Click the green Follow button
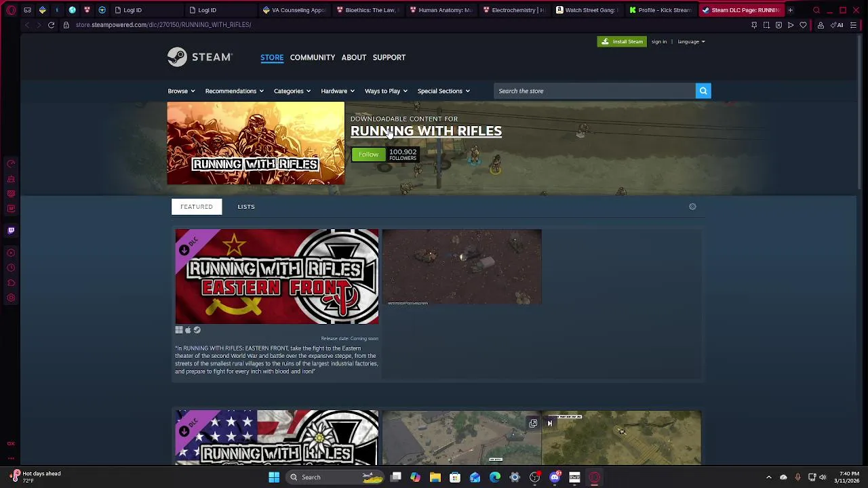Image resolution: width=868 pixels, height=488 pixels. (x=369, y=155)
